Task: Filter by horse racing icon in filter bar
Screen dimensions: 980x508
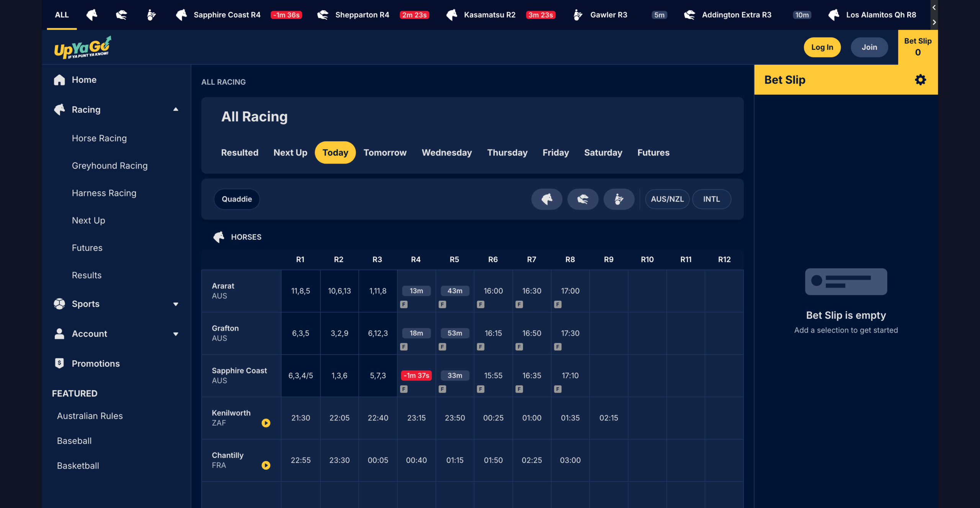Action: click(x=547, y=199)
